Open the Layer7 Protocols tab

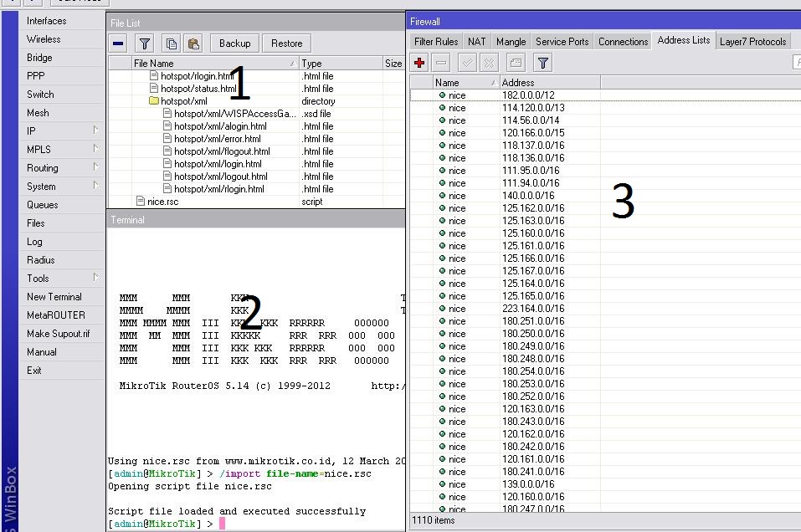[x=754, y=40]
